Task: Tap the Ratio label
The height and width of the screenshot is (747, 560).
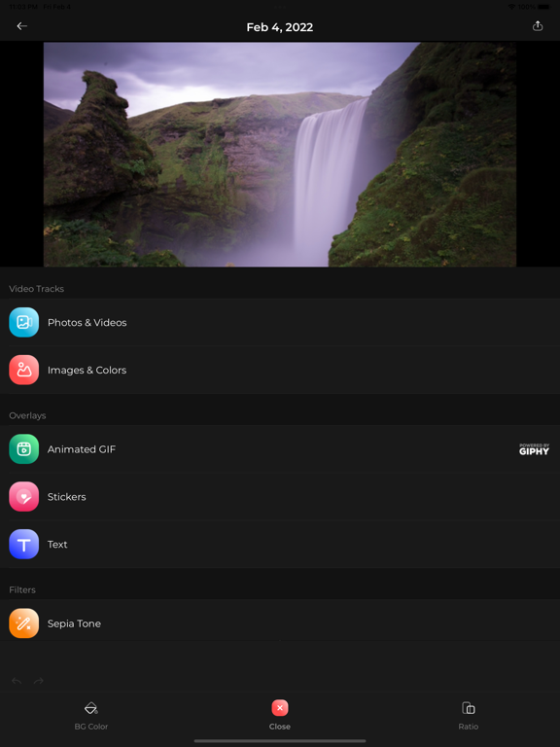Action: coord(469,727)
